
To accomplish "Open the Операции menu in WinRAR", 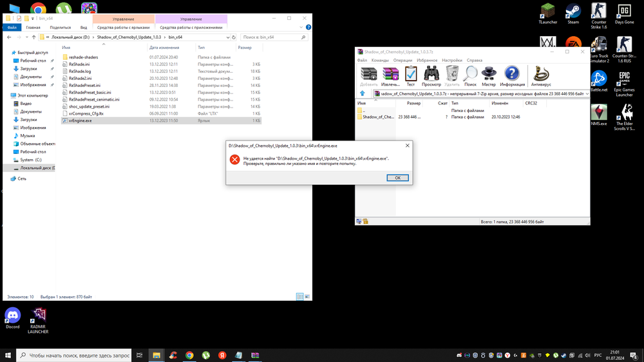I will click(x=402, y=61).
